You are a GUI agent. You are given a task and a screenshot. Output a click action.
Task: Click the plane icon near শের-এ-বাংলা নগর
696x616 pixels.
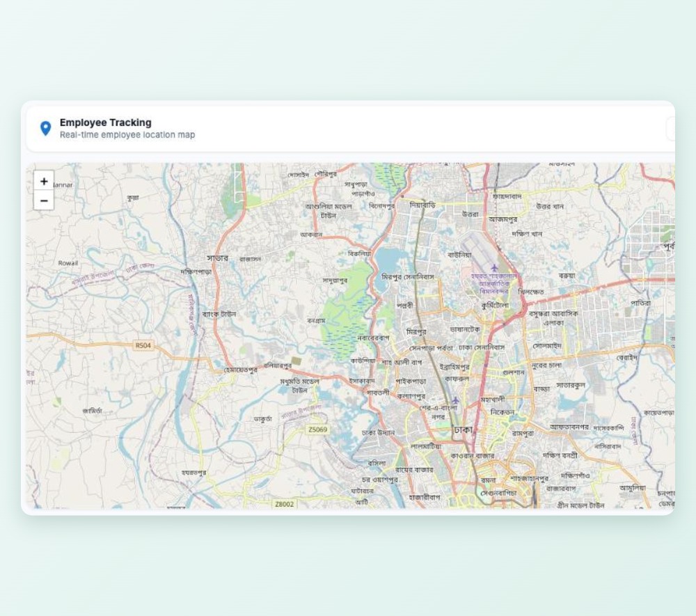[x=455, y=400]
